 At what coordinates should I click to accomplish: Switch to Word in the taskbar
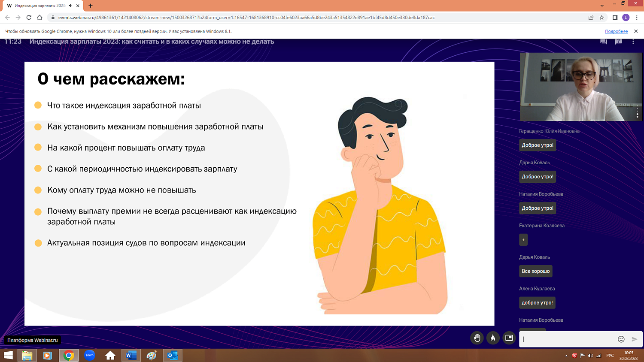[131, 355]
